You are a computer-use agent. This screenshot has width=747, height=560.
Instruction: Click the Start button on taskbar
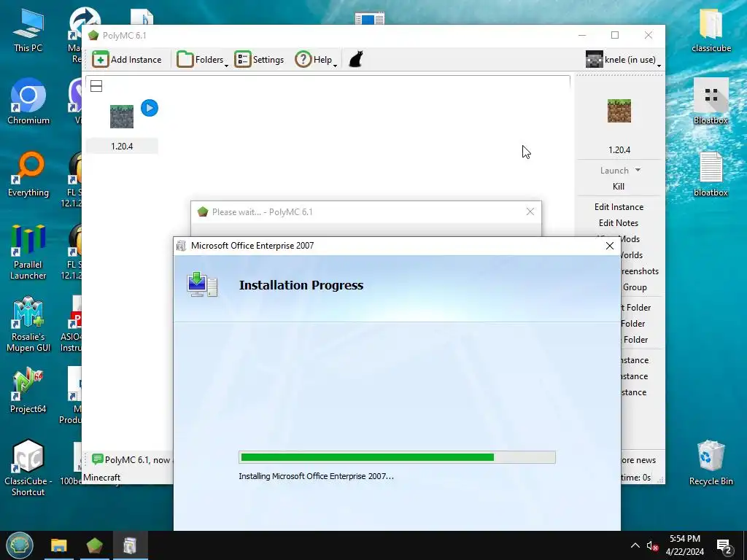tap(20, 545)
